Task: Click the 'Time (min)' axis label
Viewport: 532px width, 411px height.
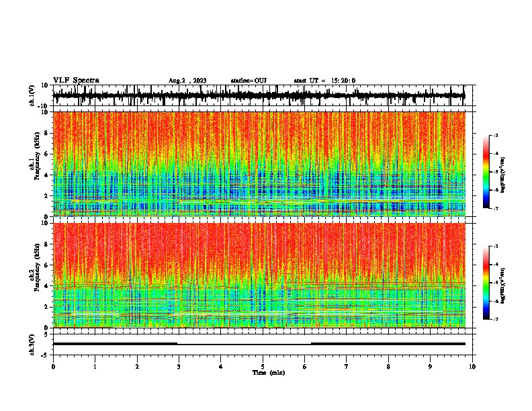Action: (x=269, y=373)
